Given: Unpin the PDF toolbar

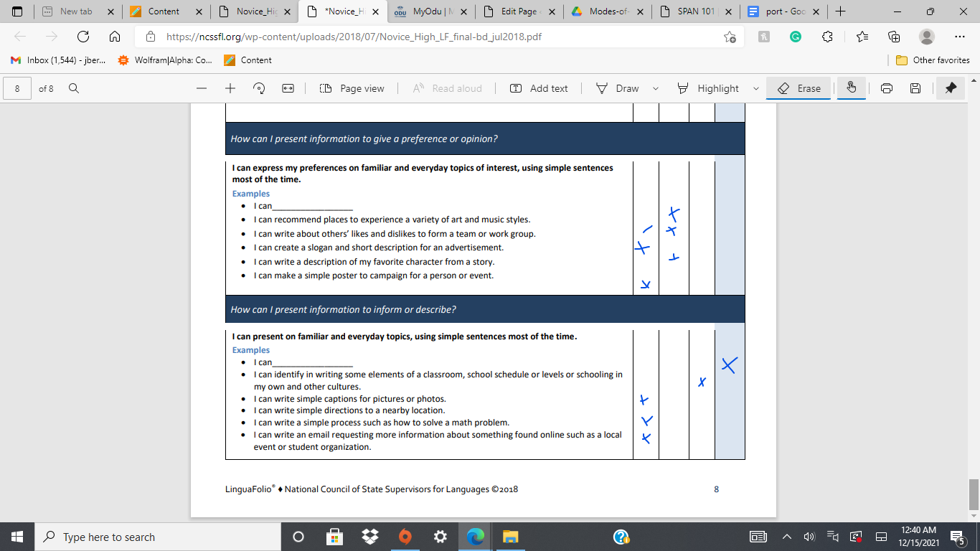Looking at the screenshot, I should coord(951,88).
